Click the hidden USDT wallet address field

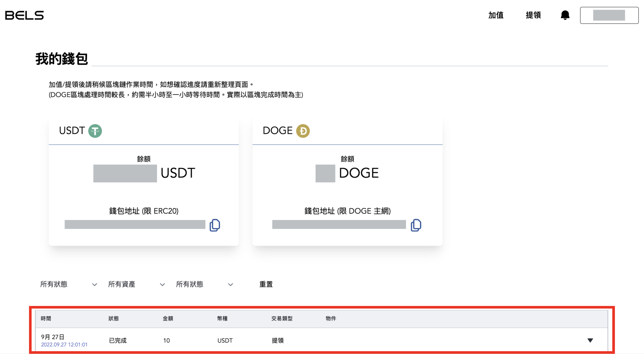[x=135, y=224]
